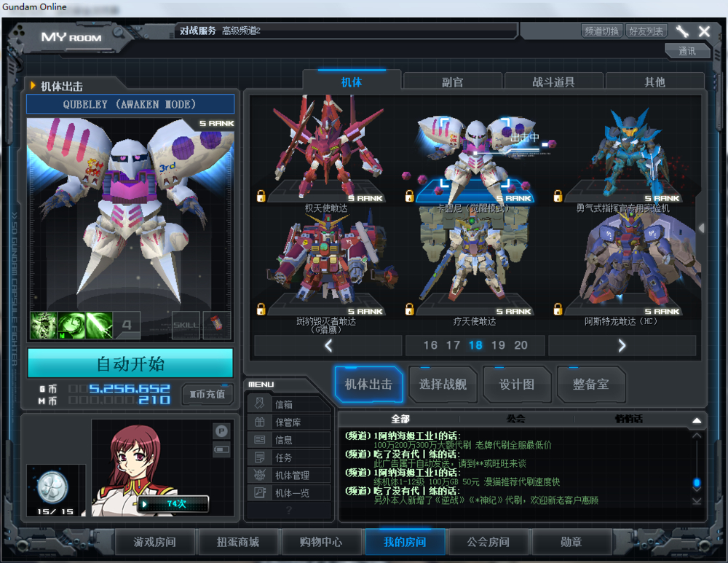Select the 公会 chat tab
This screenshot has width=728, height=563.
pyautogui.click(x=516, y=419)
